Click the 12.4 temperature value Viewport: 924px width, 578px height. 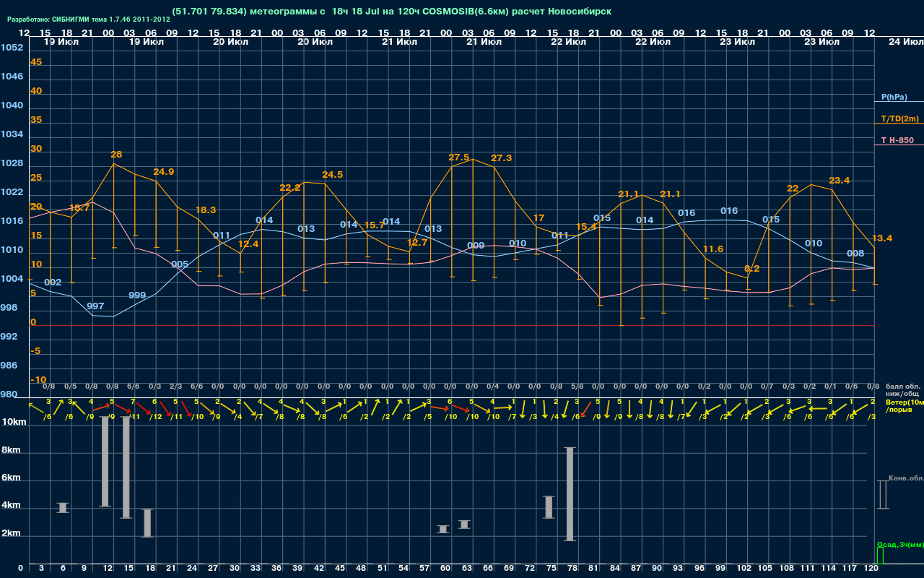[x=248, y=244]
